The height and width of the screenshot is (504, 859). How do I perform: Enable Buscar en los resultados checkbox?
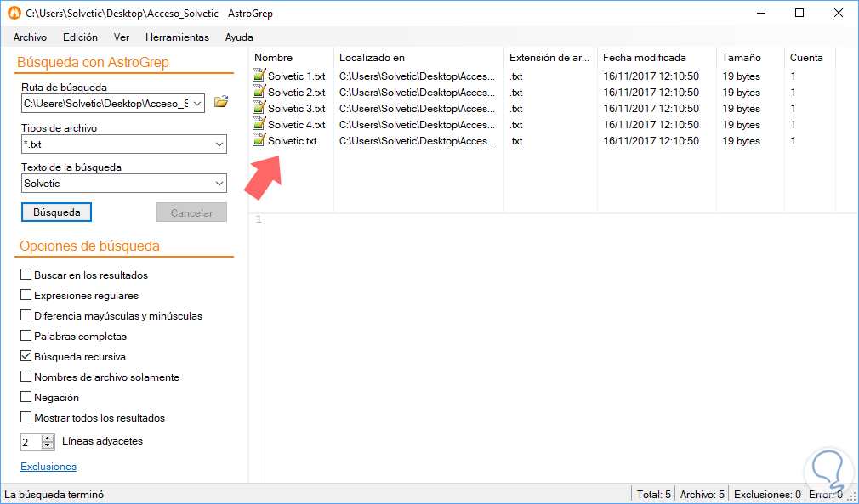tap(26, 275)
